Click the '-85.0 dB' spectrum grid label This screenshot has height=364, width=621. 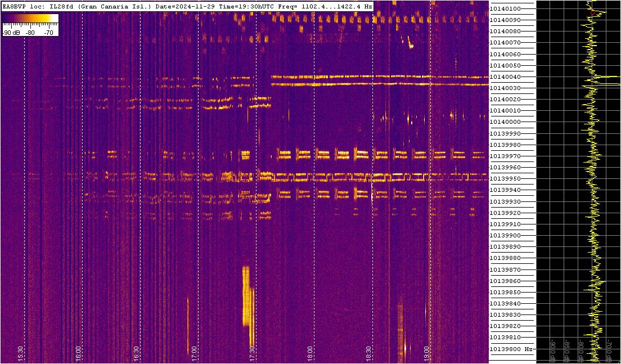pos(567,350)
